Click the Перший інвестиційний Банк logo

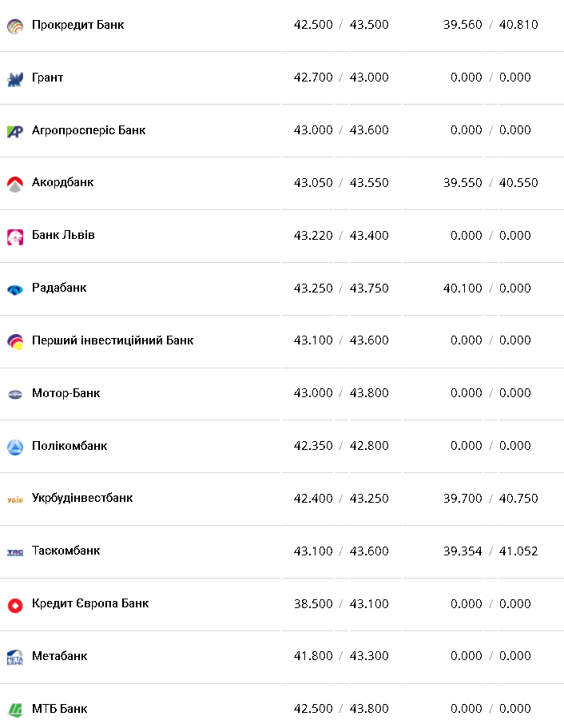tap(15, 341)
